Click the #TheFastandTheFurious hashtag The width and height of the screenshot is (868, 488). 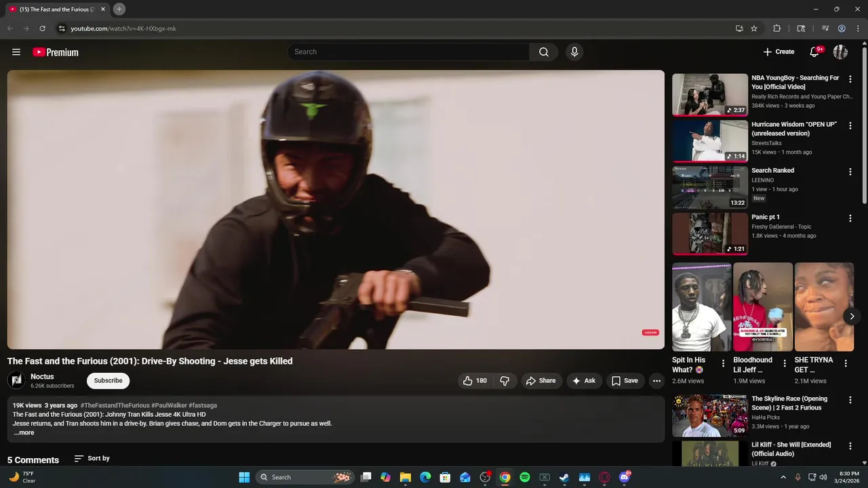[115, 405]
